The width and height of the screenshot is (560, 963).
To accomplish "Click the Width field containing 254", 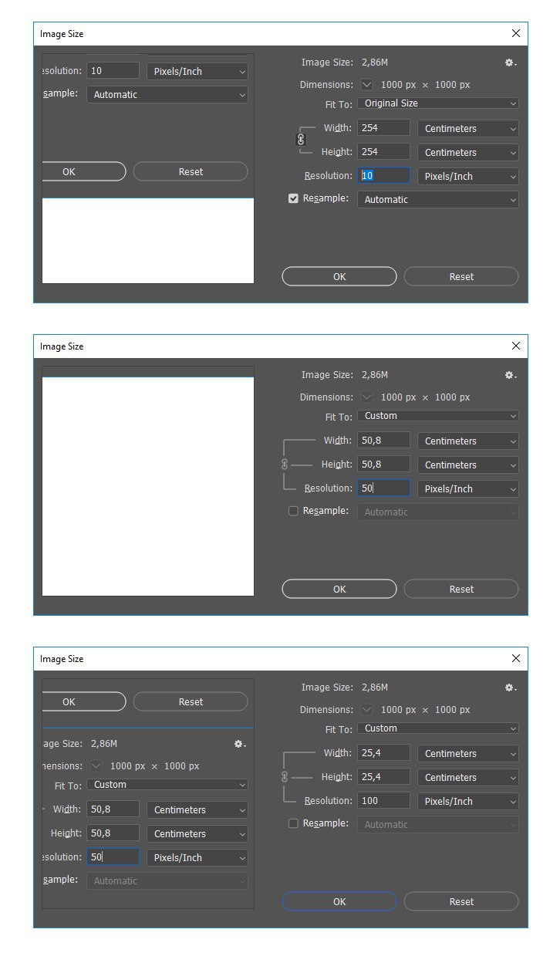I will [384, 128].
